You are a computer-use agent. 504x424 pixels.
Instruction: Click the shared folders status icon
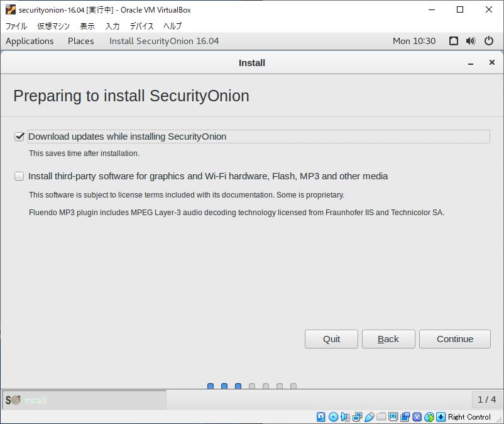click(x=381, y=417)
